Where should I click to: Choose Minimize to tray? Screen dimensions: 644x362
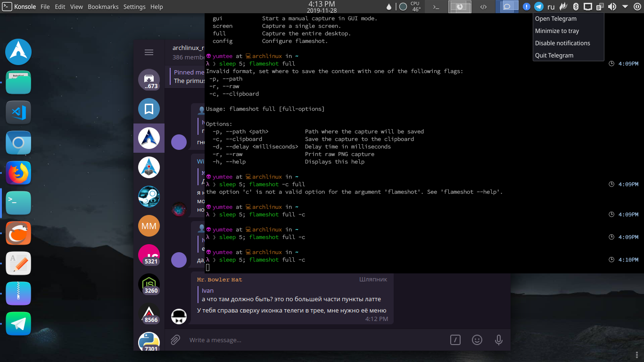pyautogui.click(x=568, y=31)
